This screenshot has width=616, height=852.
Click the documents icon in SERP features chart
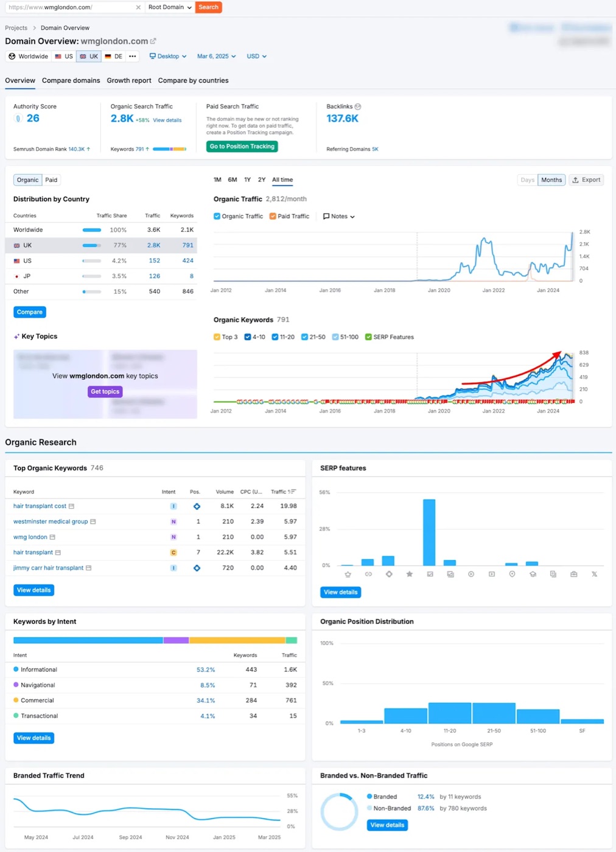pos(553,574)
